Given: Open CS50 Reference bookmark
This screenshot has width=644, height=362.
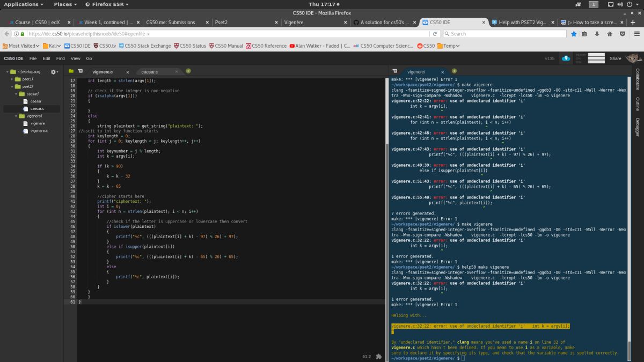Looking at the screenshot, I should point(266,46).
